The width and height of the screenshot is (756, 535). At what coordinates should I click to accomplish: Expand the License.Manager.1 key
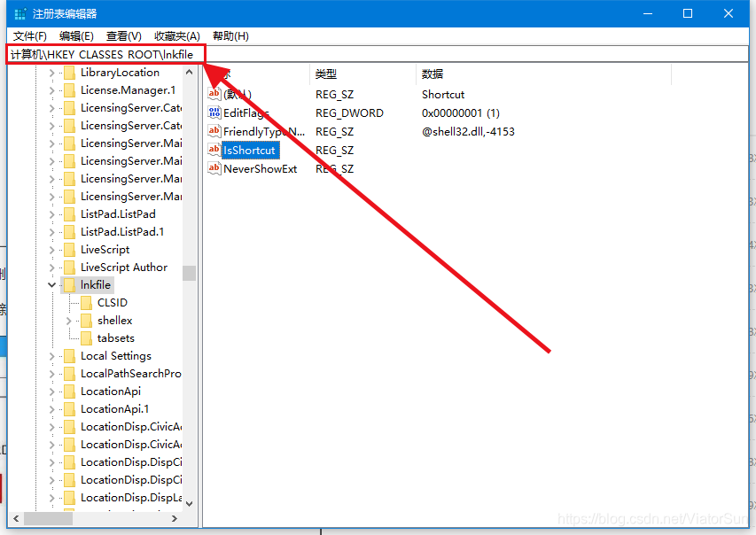(x=52, y=90)
